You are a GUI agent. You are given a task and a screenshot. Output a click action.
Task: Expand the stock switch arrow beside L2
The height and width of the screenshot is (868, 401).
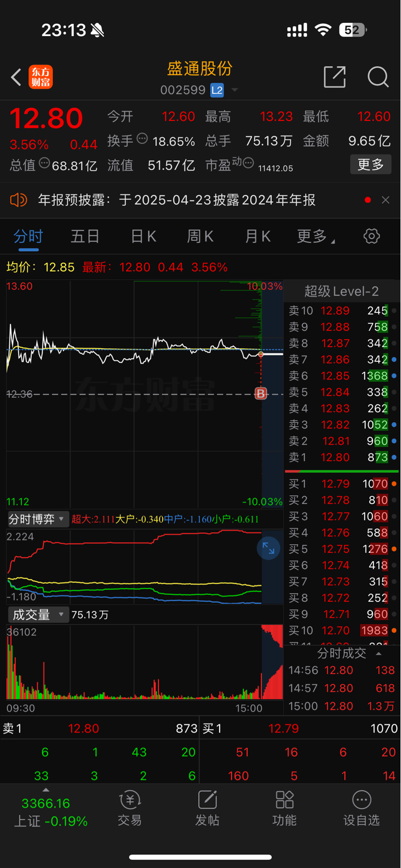coord(235,90)
